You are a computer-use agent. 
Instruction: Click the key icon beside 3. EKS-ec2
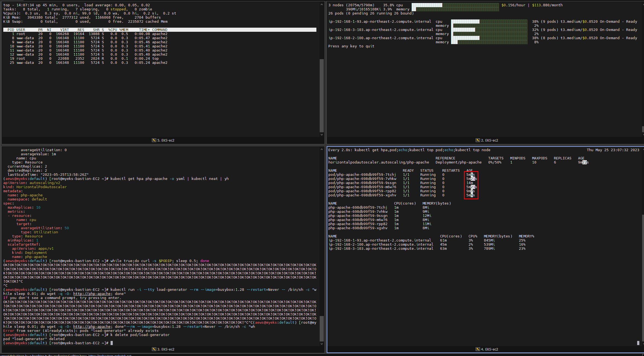[154, 349]
